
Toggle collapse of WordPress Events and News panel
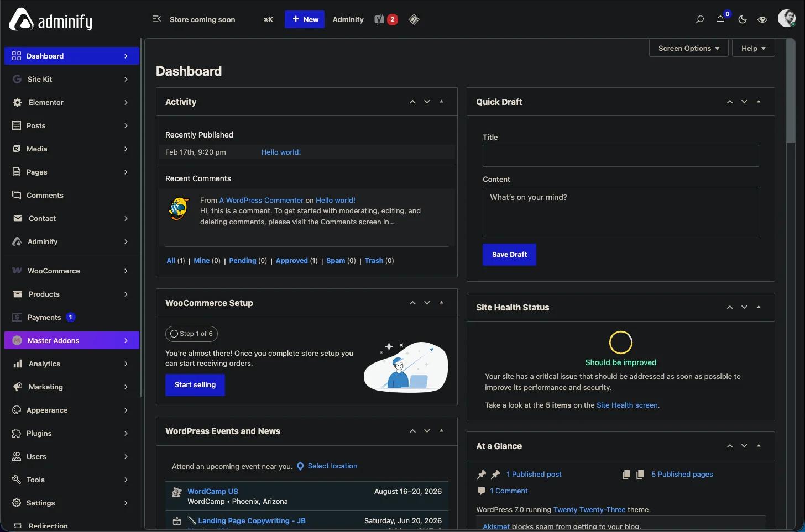441,431
